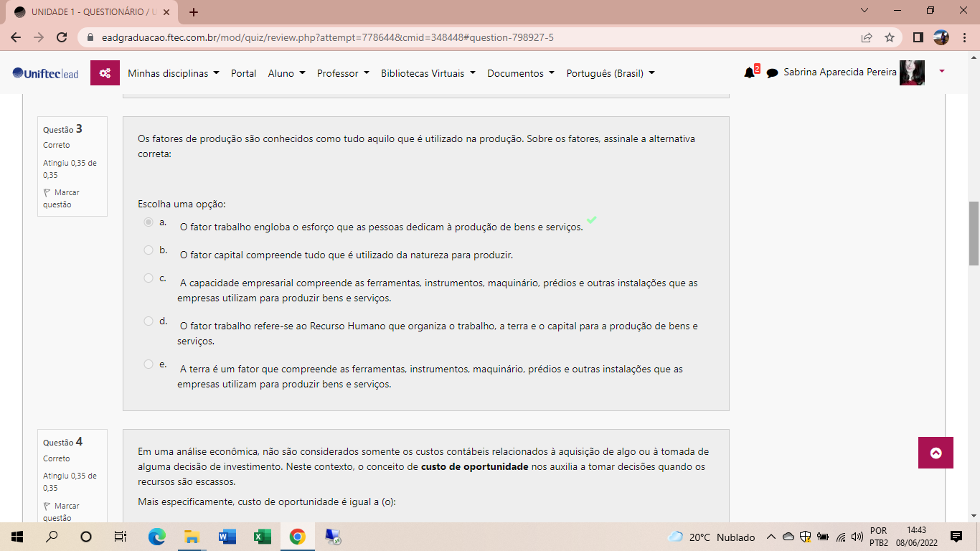This screenshot has width=980, height=551.
Task: Choose option e about a terra
Action: click(x=149, y=364)
